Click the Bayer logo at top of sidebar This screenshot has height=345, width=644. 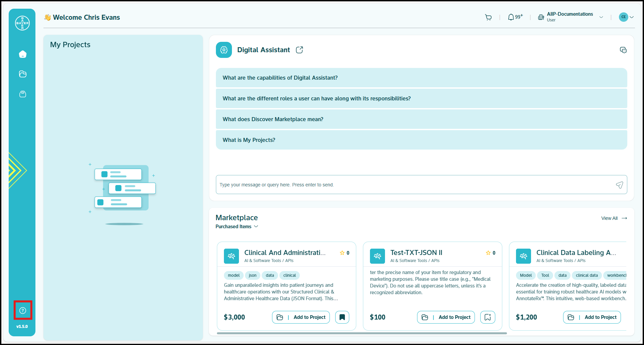(22, 23)
